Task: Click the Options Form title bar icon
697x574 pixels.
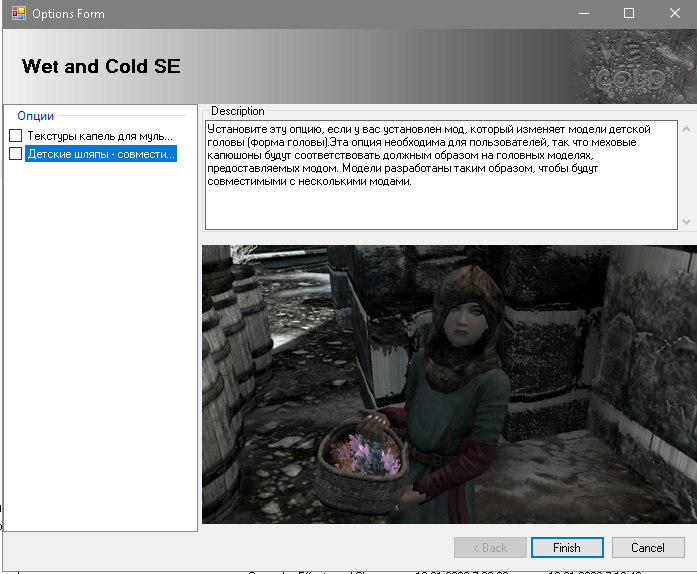Action: click(18, 14)
